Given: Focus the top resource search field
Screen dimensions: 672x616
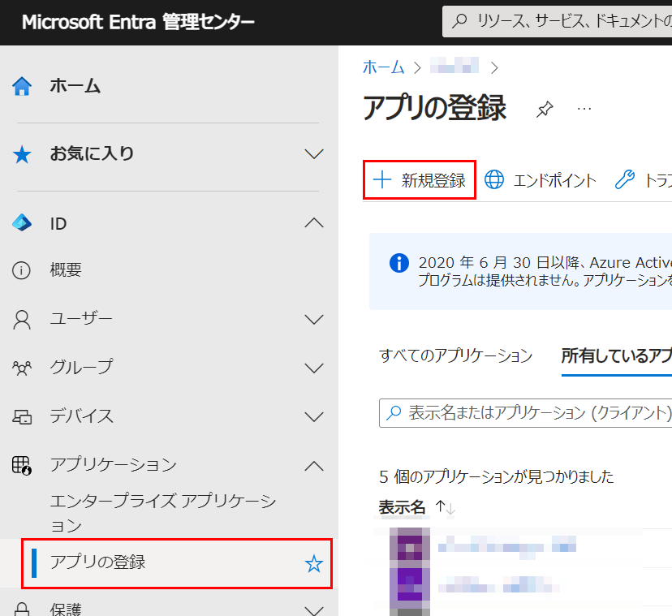Looking at the screenshot, I should click(557, 21).
